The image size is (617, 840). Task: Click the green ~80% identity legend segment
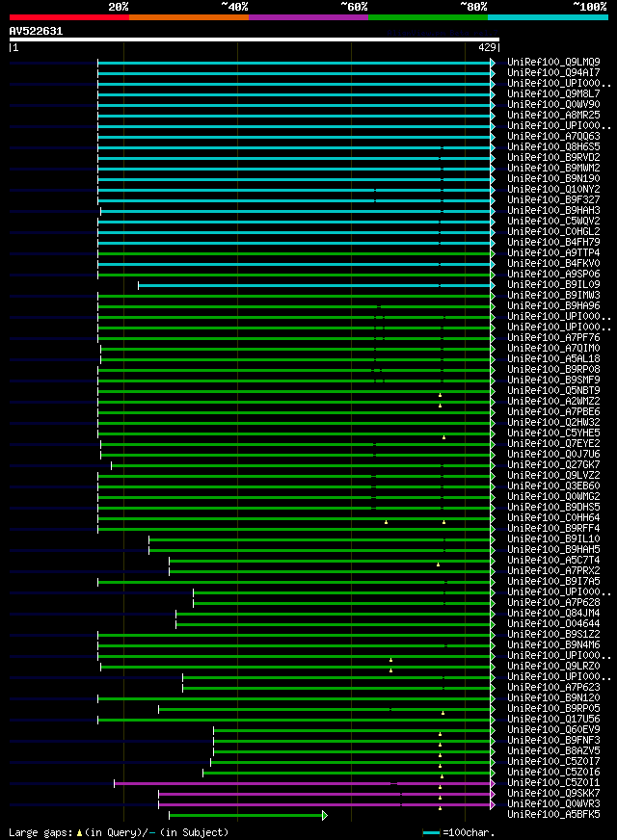[428, 17]
